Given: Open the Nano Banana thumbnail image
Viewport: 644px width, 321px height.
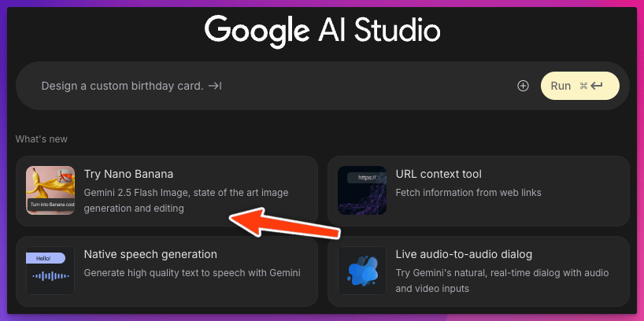Looking at the screenshot, I should click(x=50, y=190).
